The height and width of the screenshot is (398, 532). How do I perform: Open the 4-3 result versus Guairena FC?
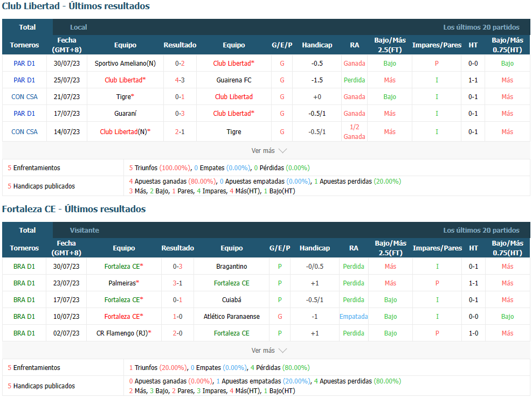click(180, 80)
